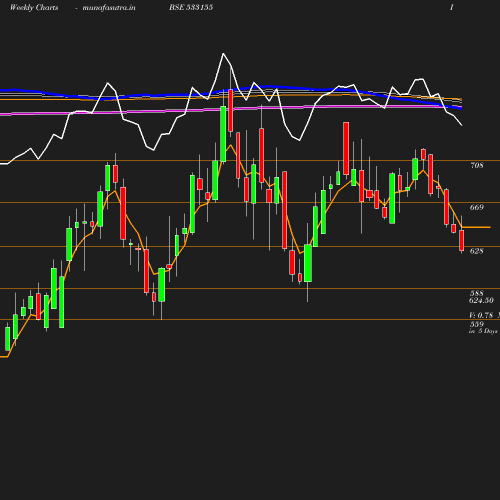Viewport: 500px width, 500px height.
Task: Click the '669' price axis label
Action: click(477, 207)
